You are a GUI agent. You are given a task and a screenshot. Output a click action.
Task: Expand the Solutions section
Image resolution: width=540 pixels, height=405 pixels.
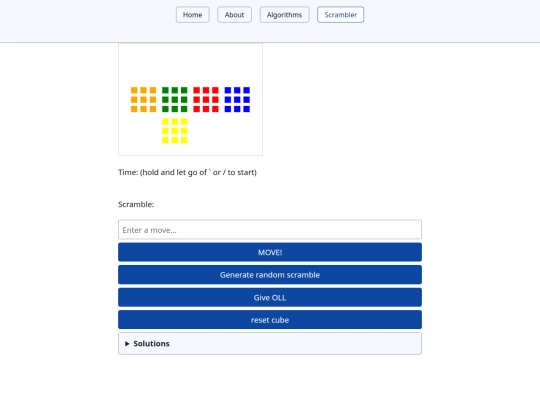point(270,343)
